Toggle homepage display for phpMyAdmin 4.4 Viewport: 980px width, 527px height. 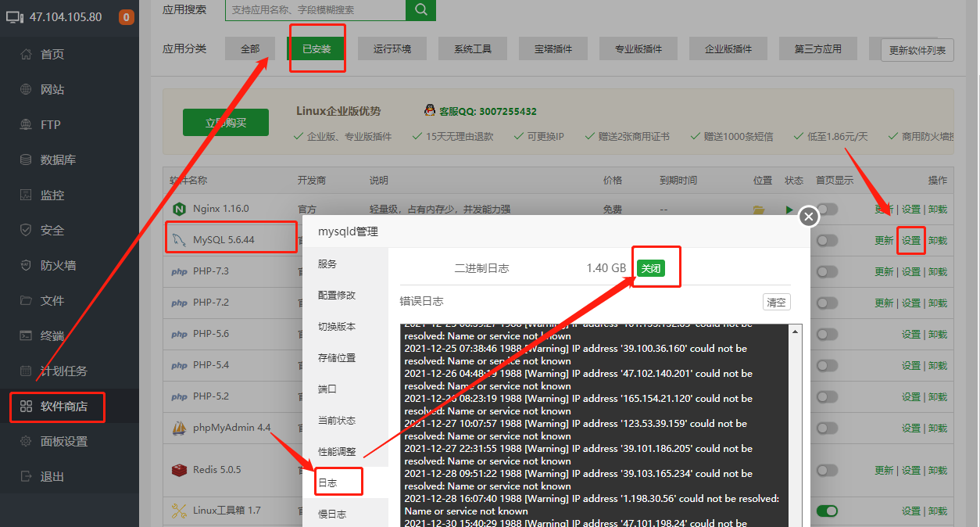pyautogui.click(x=827, y=428)
